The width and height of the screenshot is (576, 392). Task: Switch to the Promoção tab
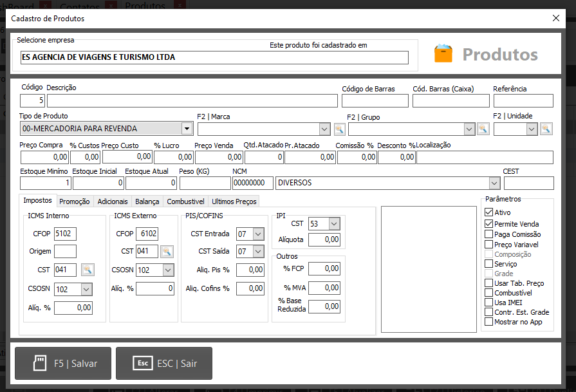[75, 201]
